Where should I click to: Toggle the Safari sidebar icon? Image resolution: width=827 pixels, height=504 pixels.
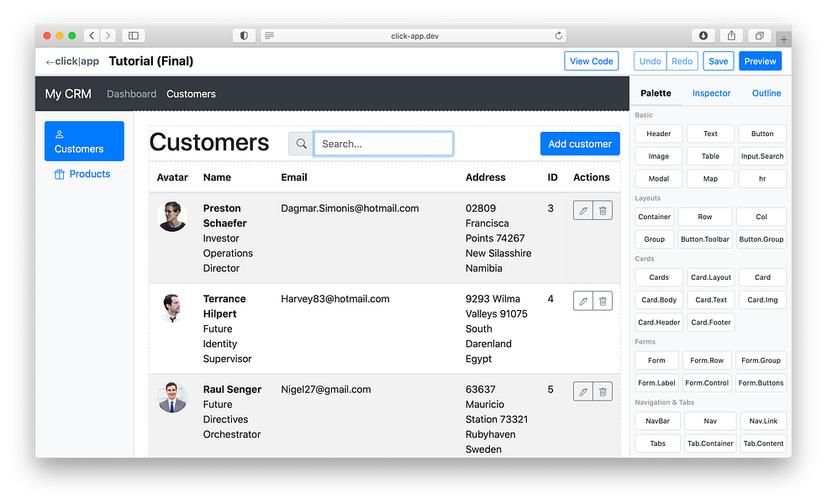click(134, 35)
